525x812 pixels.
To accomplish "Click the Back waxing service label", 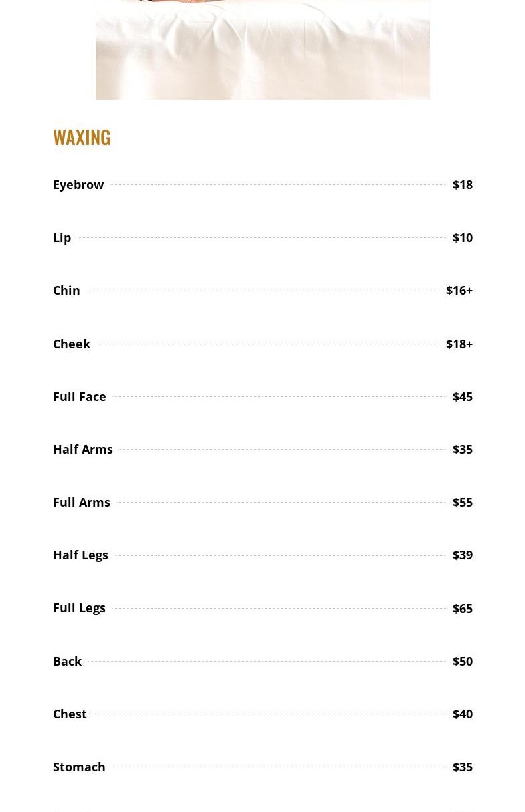I will coord(67,661).
